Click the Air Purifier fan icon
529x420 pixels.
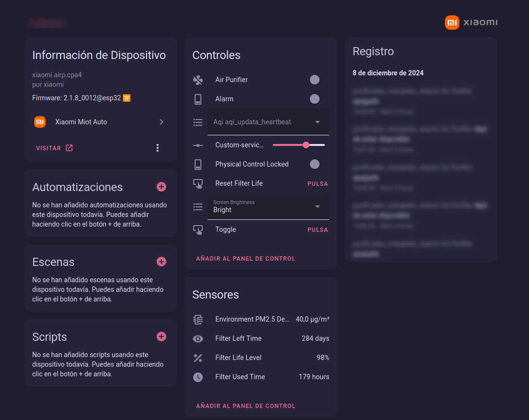coord(198,80)
